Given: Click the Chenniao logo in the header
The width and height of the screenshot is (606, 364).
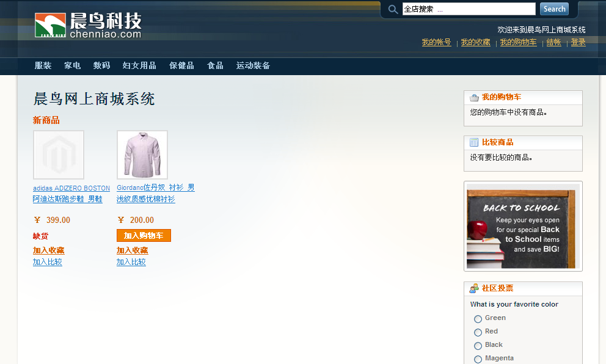Looking at the screenshot, I should 88,25.
